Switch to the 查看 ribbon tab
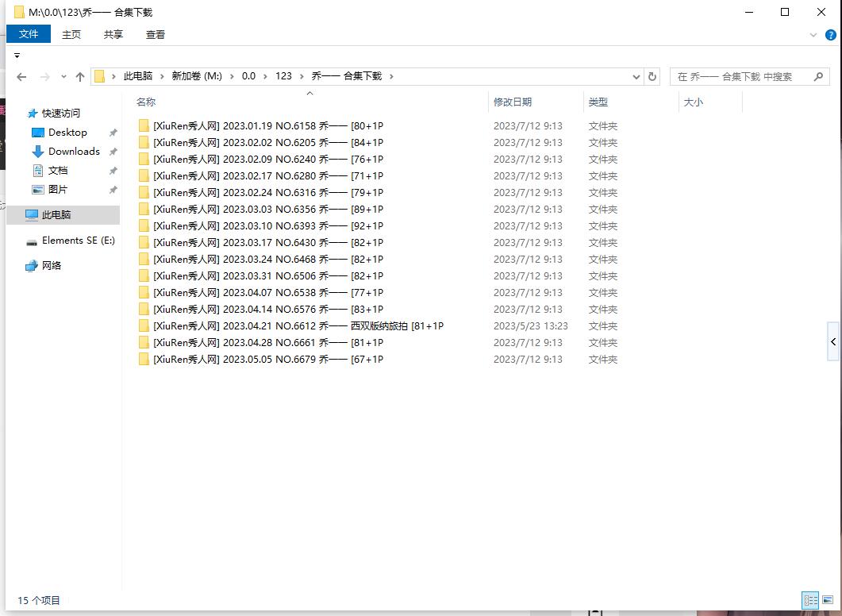This screenshot has height=616, width=842. pos(156,34)
